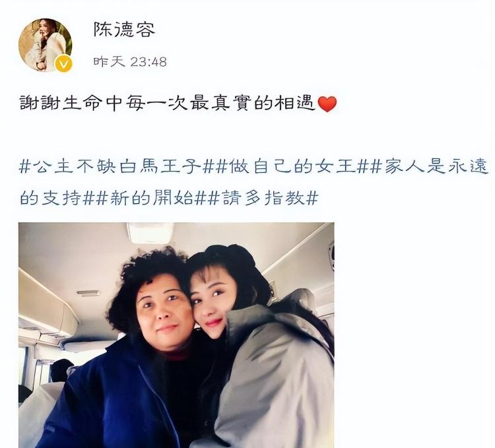The width and height of the screenshot is (495, 448).
Task: Open the 陈德容 username profile link
Action: tap(124, 30)
